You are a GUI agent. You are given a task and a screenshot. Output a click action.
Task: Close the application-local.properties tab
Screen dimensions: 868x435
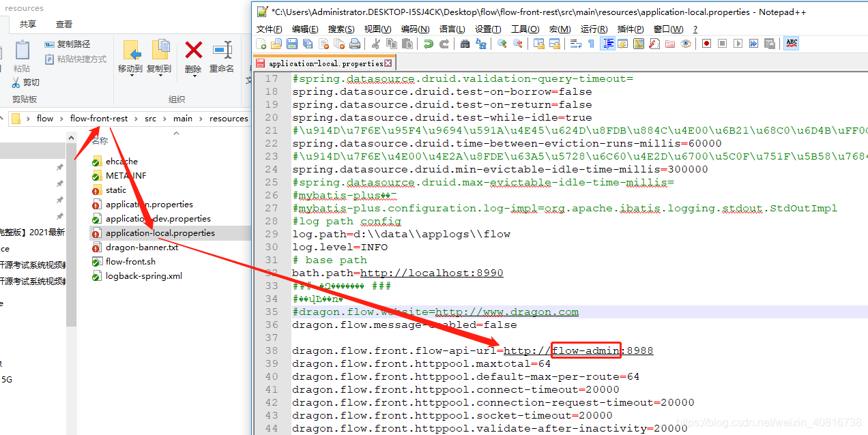(389, 63)
